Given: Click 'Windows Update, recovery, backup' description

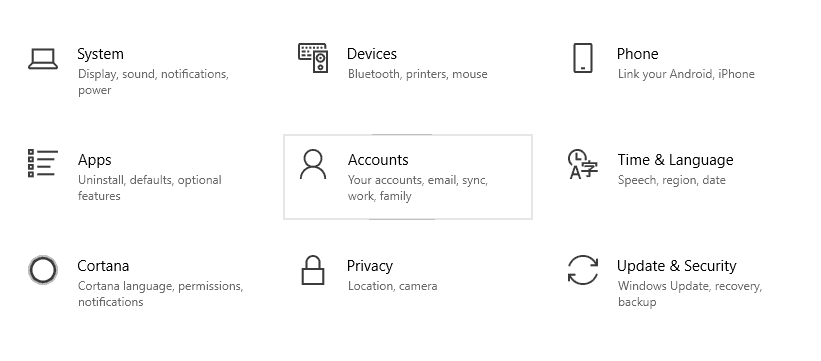Looking at the screenshot, I should (x=690, y=294).
